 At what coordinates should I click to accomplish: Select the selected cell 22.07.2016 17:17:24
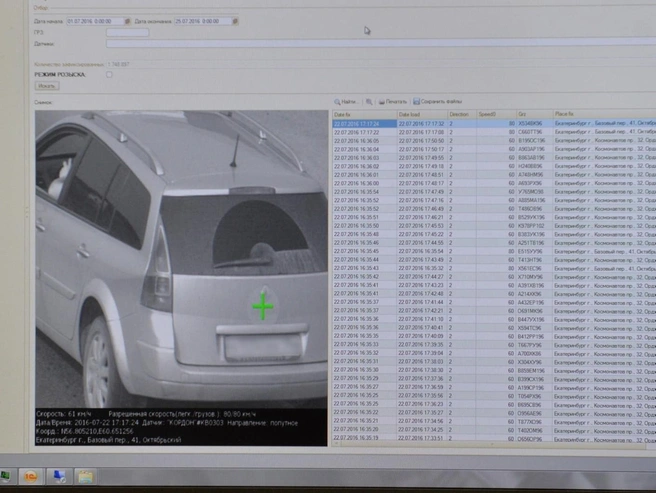(x=364, y=124)
